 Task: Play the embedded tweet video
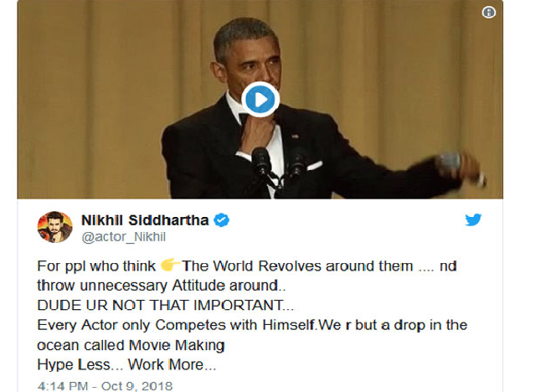coord(260,100)
